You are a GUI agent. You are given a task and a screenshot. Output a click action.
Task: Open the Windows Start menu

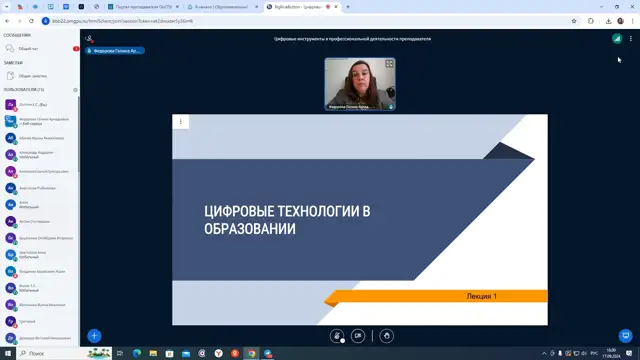7,353
